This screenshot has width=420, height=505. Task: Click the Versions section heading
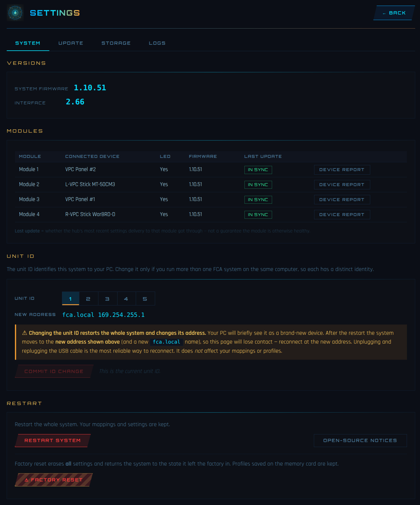pyautogui.click(x=26, y=63)
